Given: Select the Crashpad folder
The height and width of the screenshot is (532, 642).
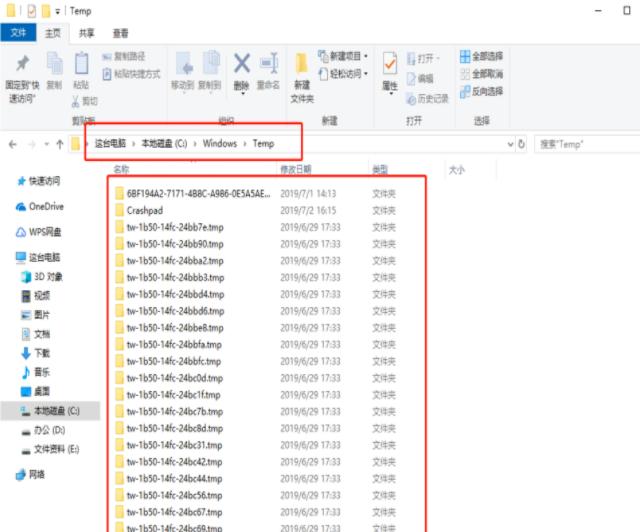Looking at the screenshot, I should click(x=145, y=211).
